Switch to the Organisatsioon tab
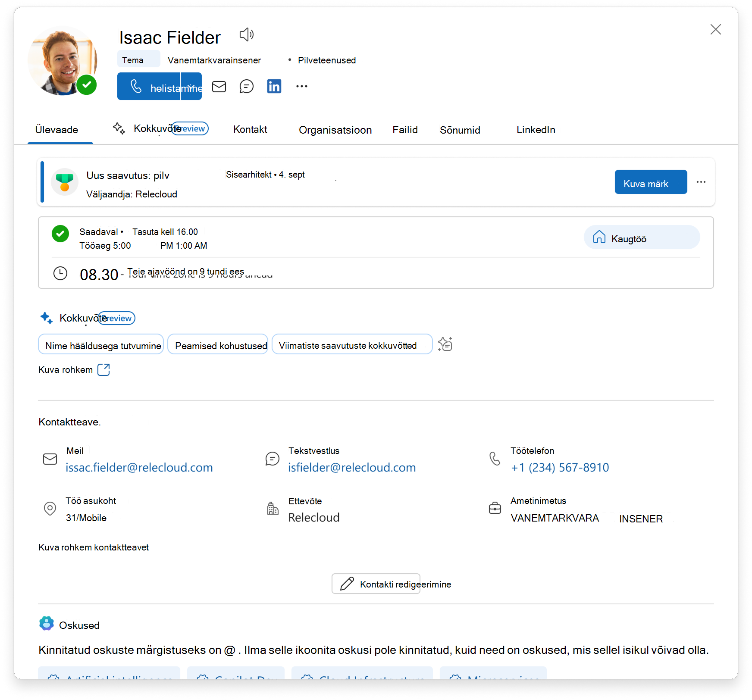The width and height of the screenshot is (752, 700). [x=335, y=130]
